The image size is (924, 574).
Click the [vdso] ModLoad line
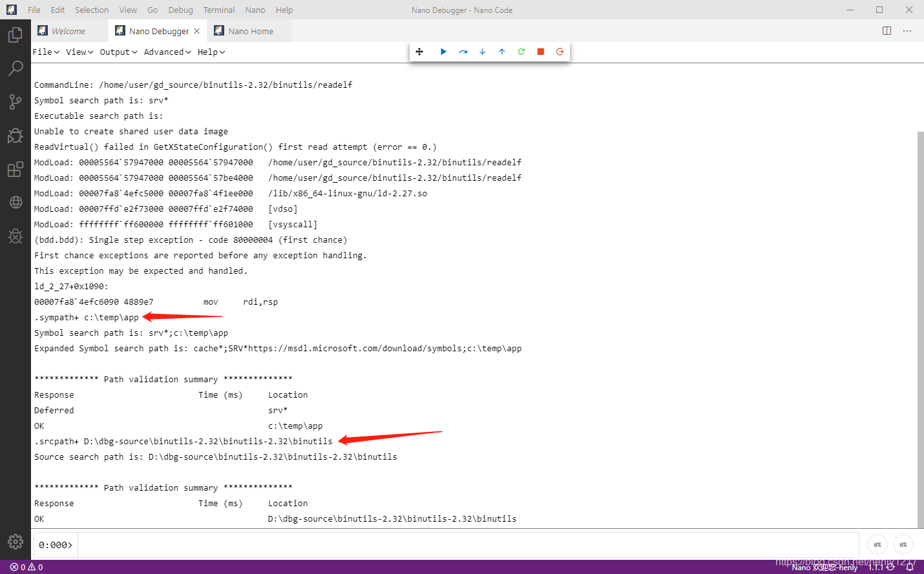point(166,209)
